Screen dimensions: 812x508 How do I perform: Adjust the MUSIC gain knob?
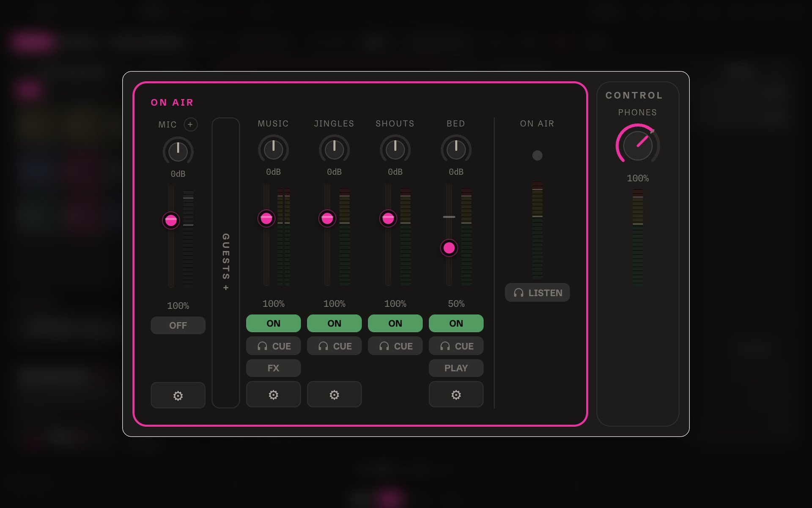273,149
